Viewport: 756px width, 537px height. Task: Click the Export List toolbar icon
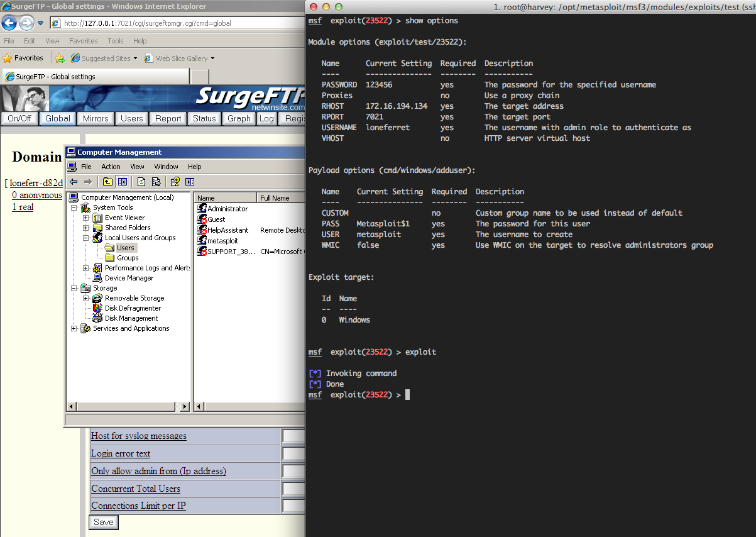(x=156, y=182)
